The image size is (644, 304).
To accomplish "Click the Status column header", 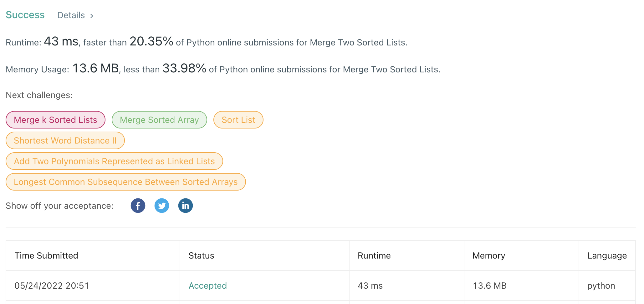I will coord(201,255).
